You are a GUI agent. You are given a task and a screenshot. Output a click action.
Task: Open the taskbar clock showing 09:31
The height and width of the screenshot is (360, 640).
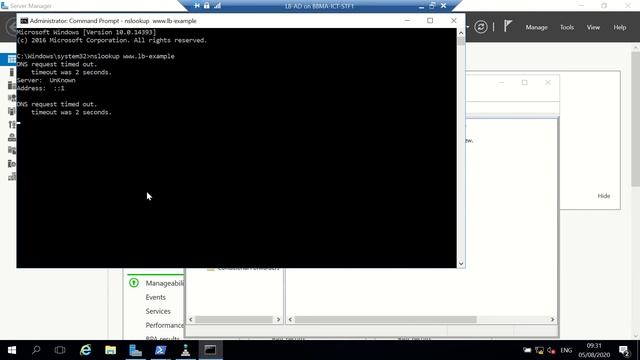594,350
